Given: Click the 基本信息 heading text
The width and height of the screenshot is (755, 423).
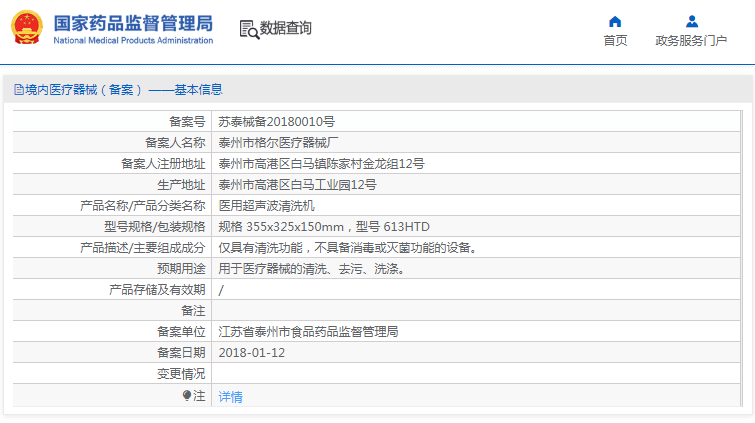Looking at the screenshot, I should (x=198, y=90).
